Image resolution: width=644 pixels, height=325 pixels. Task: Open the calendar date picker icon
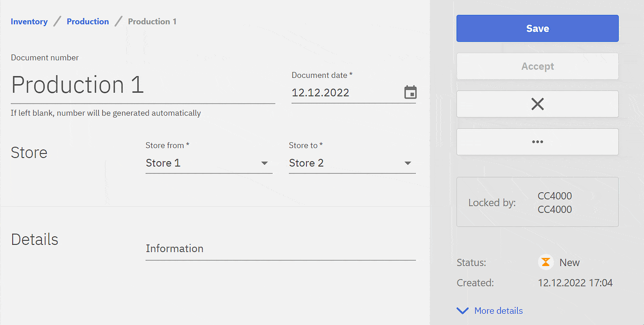point(410,92)
